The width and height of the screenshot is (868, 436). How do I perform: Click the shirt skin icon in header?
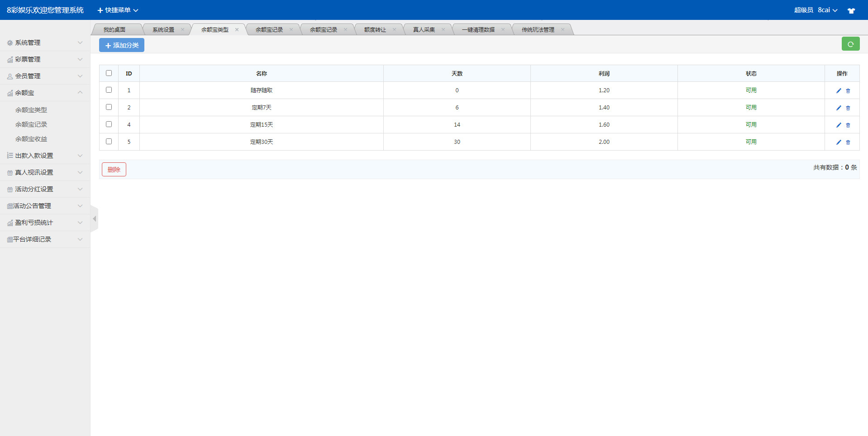pos(851,10)
